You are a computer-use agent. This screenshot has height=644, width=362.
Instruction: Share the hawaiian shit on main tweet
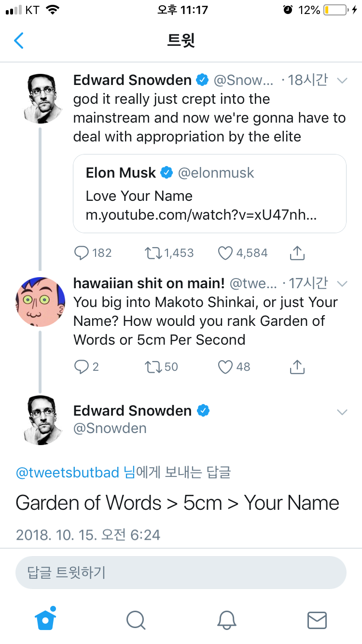tap(297, 367)
